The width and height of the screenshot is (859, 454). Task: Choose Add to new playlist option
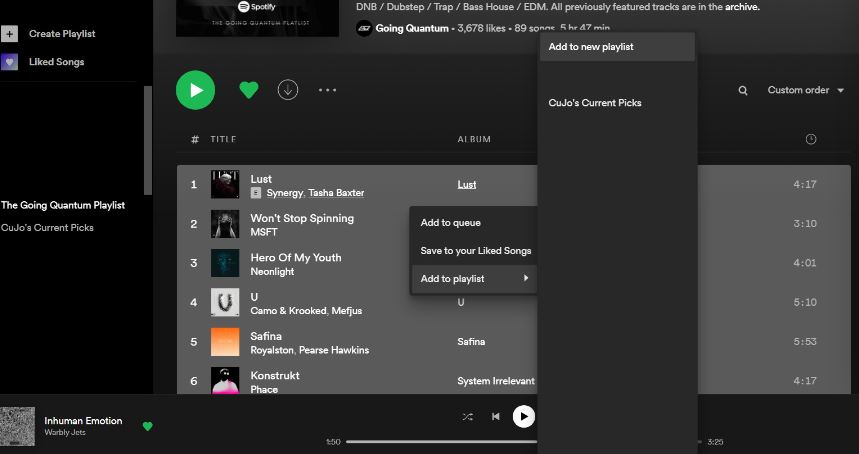coord(617,47)
